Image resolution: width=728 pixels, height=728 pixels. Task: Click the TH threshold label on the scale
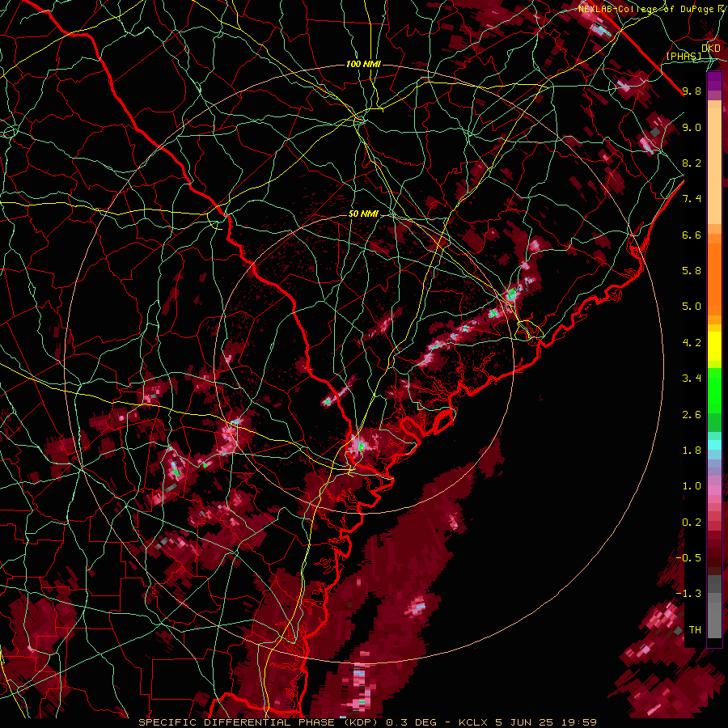tap(695, 630)
